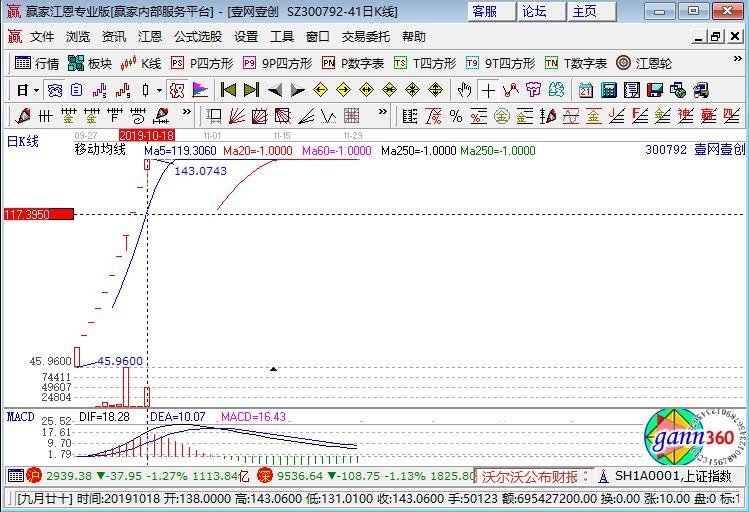Step chart left with black arrow
Viewport: 749px width, 512px height.
coord(275,90)
